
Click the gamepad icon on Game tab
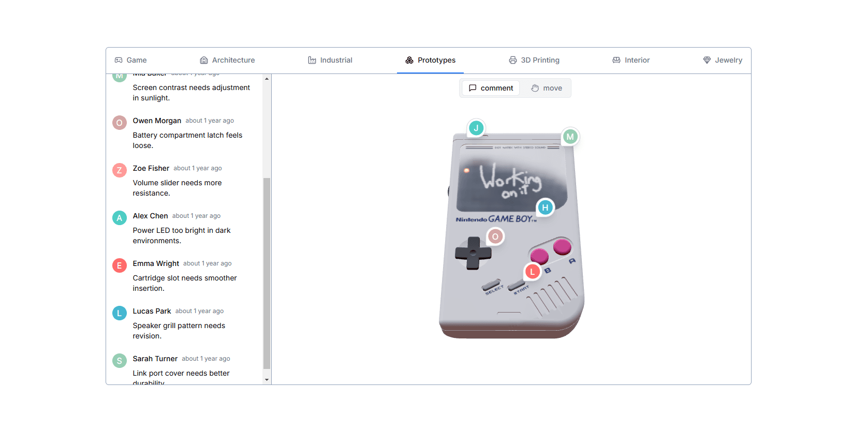point(119,60)
